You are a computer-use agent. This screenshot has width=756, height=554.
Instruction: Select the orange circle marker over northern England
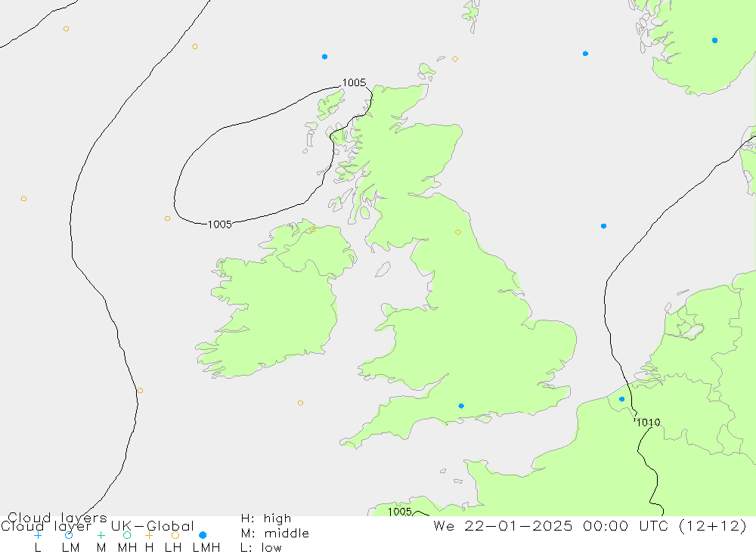point(458,232)
